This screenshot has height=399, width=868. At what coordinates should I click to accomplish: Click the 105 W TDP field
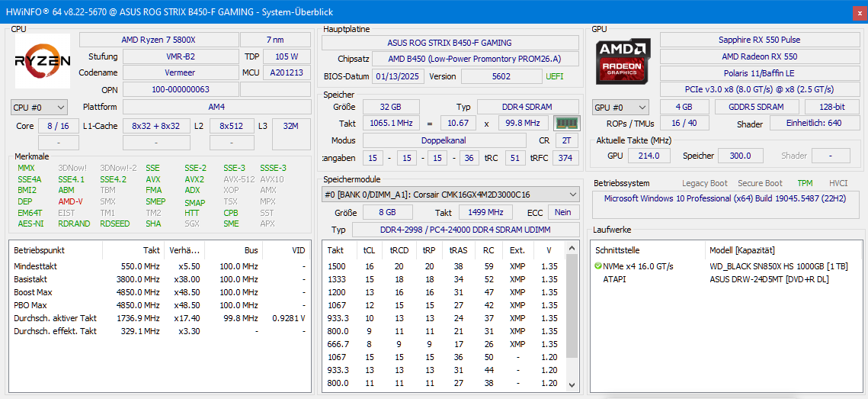pyautogui.click(x=287, y=56)
